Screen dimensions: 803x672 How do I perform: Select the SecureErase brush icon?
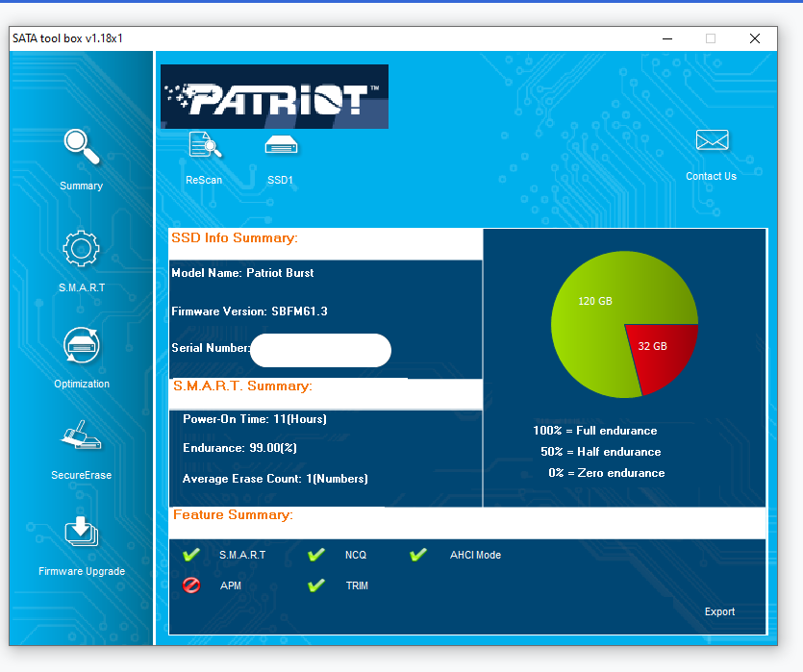pos(81,436)
